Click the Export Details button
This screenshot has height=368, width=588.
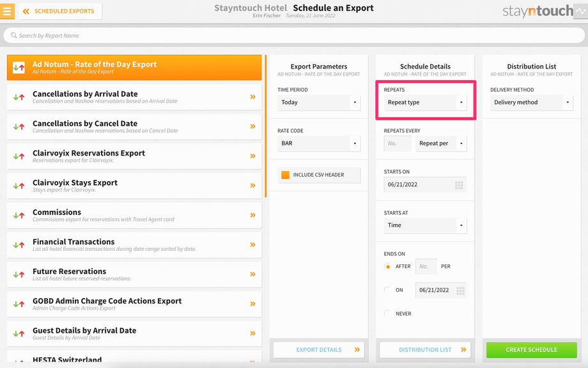point(319,350)
